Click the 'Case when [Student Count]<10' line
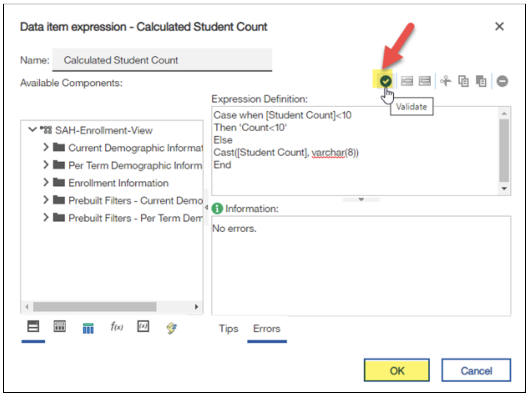The image size is (532, 400). coord(282,115)
